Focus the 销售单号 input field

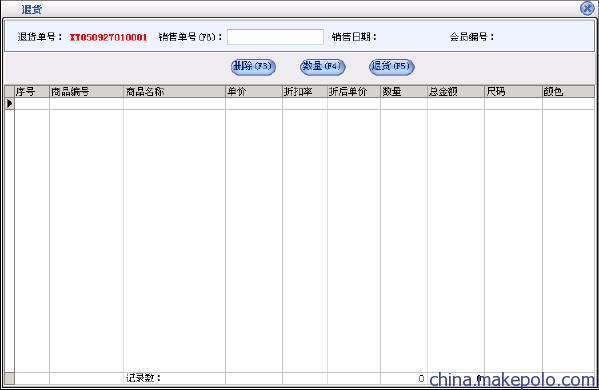pos(275,37)
